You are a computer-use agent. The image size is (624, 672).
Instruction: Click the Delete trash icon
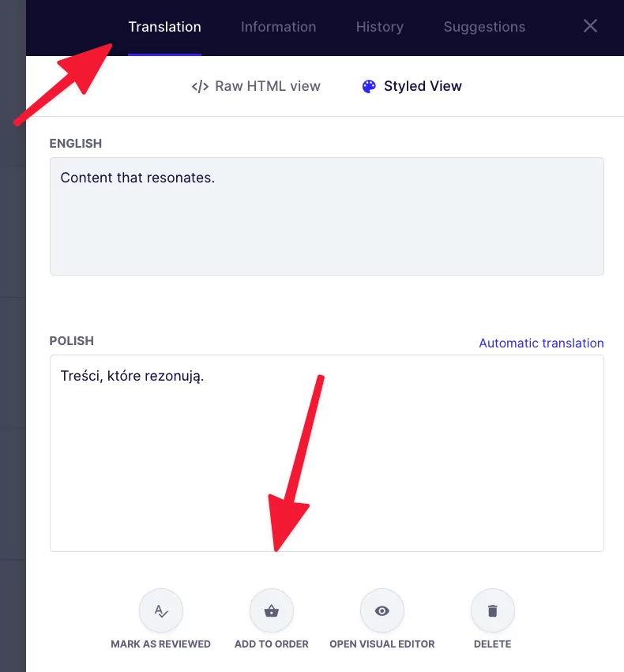click(x=492, y=610)
